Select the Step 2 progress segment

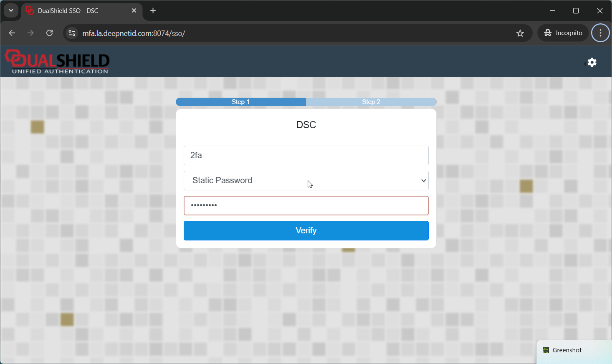coord(371,102)
